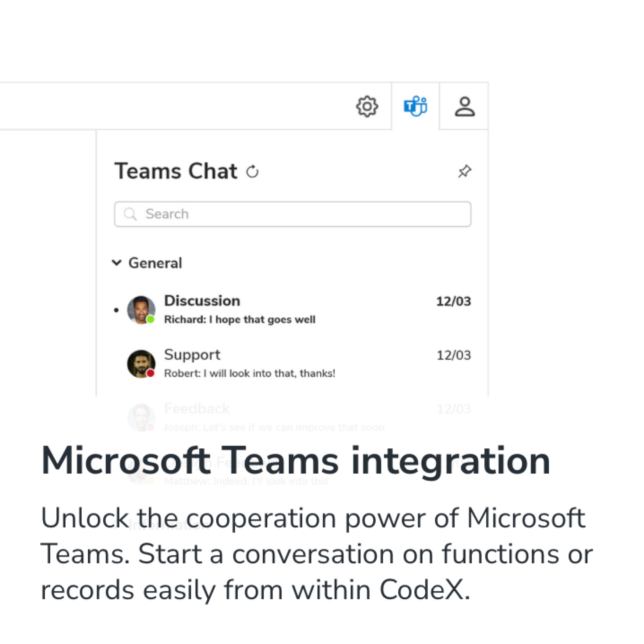Open the Discussion conversation
This screenshot has height=644, width=644.
pyautogui.click(x=292, y=310)
